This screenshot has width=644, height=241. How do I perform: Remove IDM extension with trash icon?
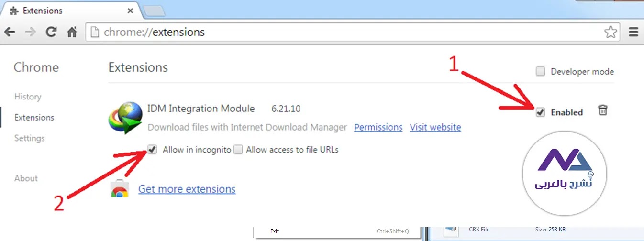[603, 111]
